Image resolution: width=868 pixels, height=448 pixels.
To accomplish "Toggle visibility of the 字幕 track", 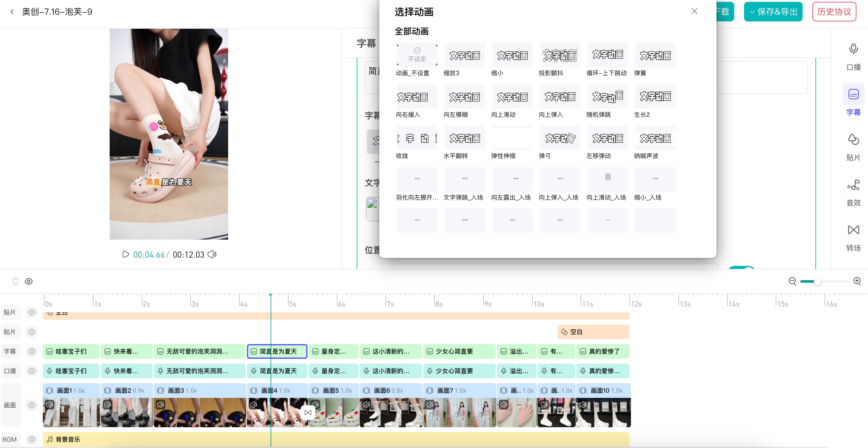I will click(32, 351).
